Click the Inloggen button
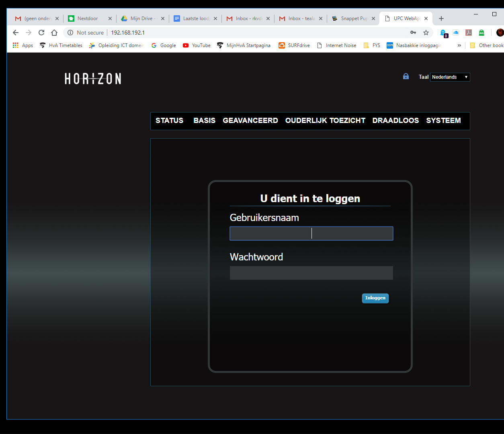This screenshot has width=504, height=434. 375,298
